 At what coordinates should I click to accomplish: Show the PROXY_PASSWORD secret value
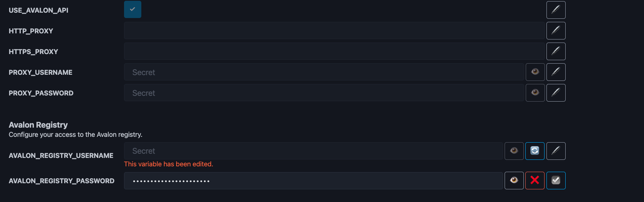coord(535,93)
